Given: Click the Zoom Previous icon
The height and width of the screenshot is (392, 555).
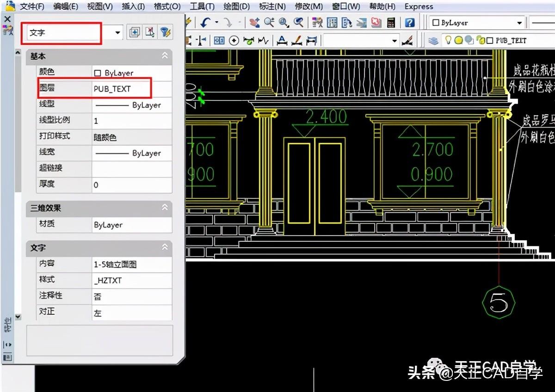Looking at the screenshot, I should pyautogui.click(x=299, y=22).
